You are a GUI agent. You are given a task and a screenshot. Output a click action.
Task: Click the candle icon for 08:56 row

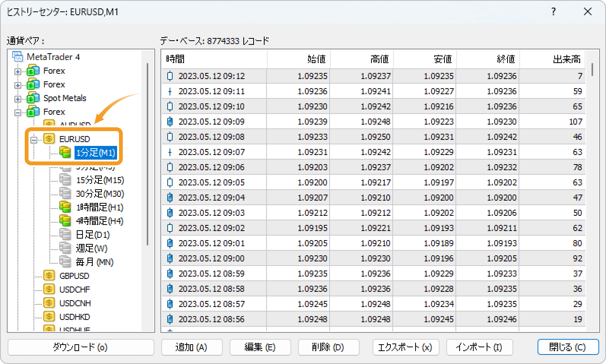170,319
